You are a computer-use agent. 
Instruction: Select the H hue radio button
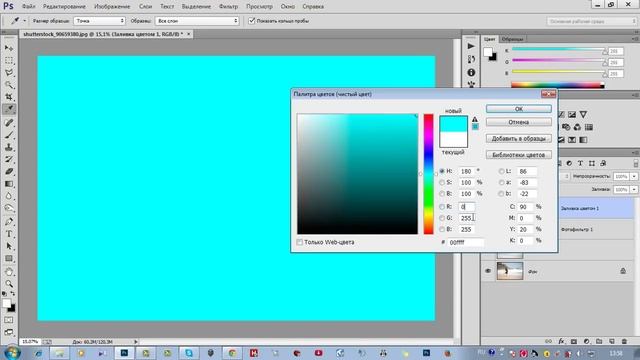pyautogui.click(x=442, y=171)
